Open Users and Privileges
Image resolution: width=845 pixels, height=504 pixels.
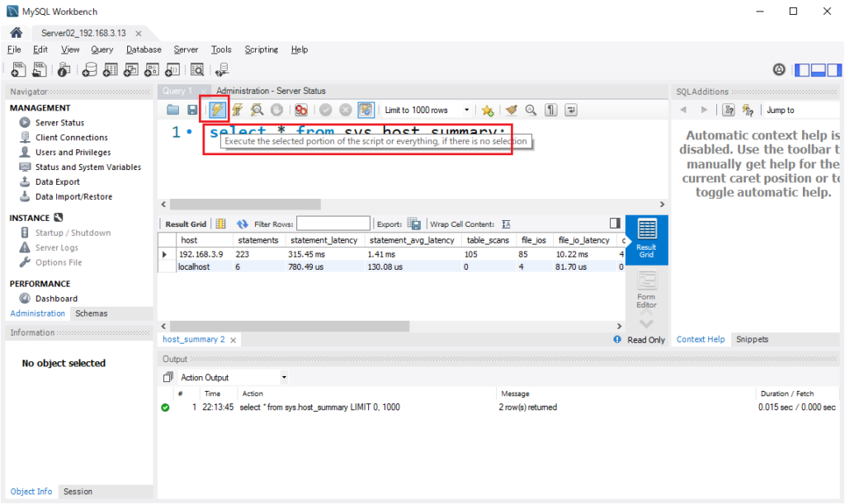click(73, 153)
